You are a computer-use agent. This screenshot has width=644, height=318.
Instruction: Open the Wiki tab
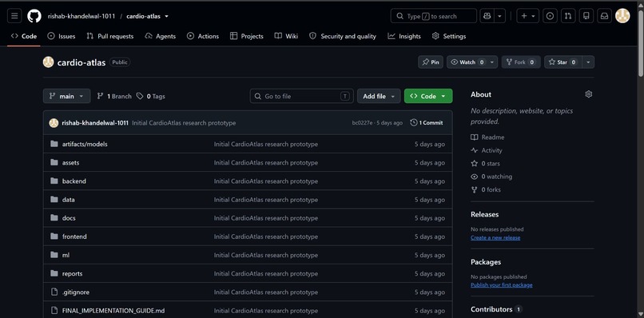click(x=286, y=36)
